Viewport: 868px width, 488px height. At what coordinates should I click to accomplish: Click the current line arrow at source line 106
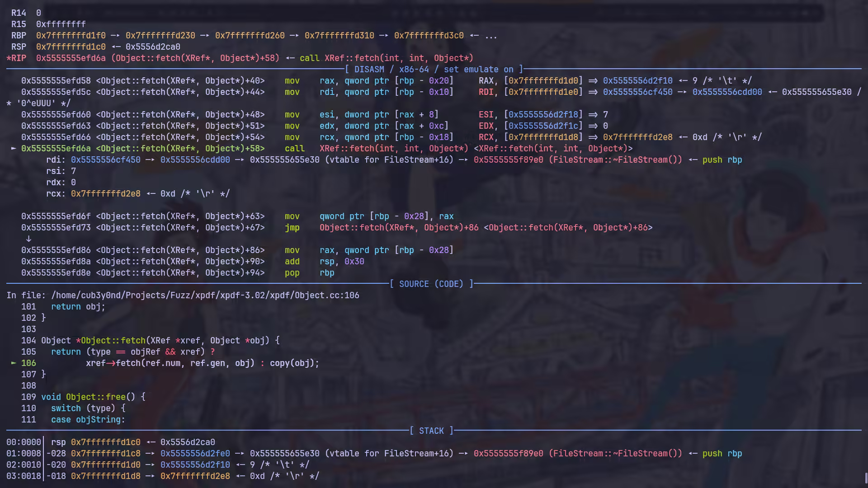point(14,363)
